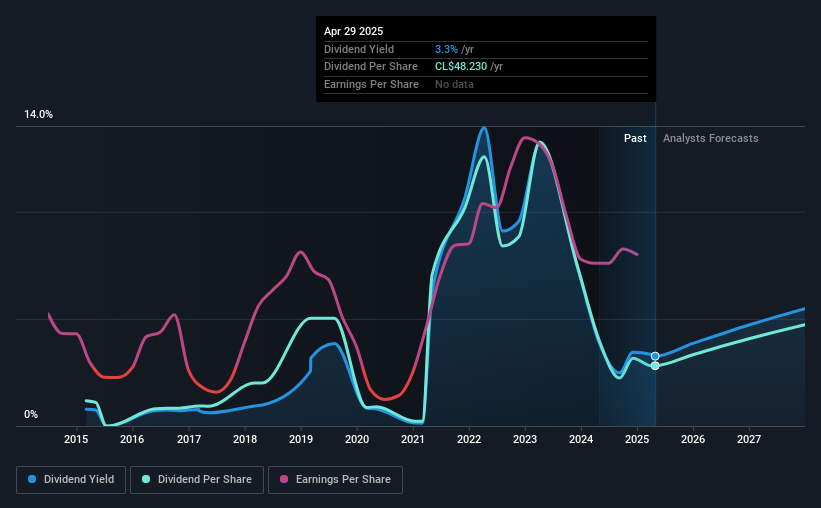
Task: Click the teal Dividend Per Share data point marker
Action: 655,366
